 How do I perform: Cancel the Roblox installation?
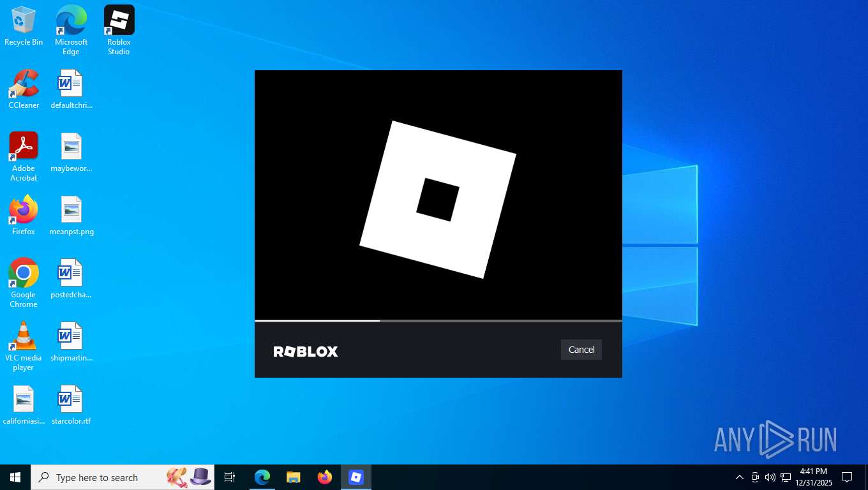581,350
